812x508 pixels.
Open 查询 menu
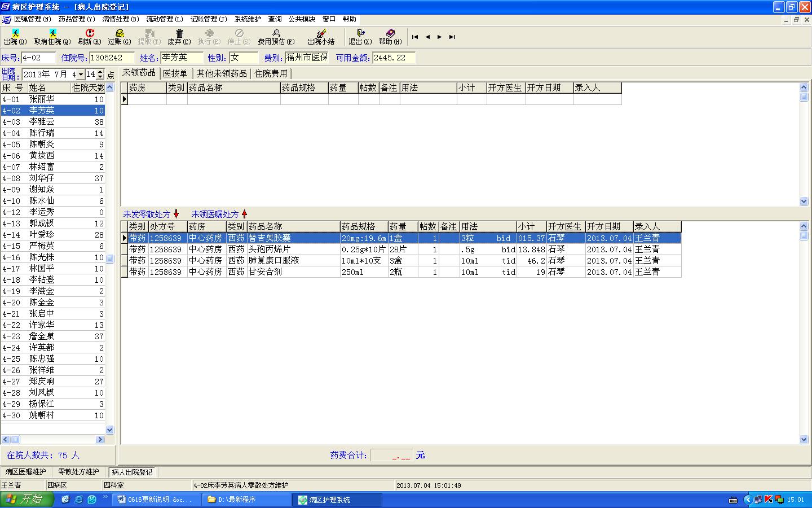pos(275,19)
